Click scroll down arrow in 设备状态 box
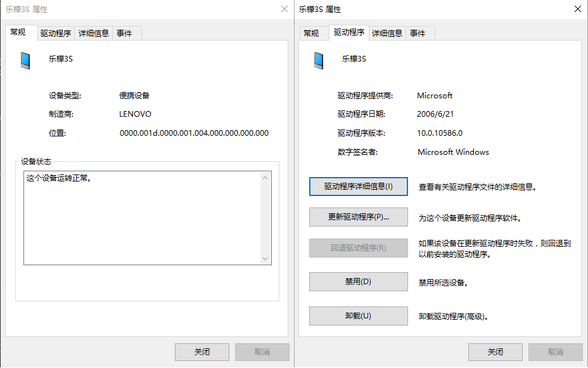588x368 pixels. pyautogui.click(x=265, y=259)
